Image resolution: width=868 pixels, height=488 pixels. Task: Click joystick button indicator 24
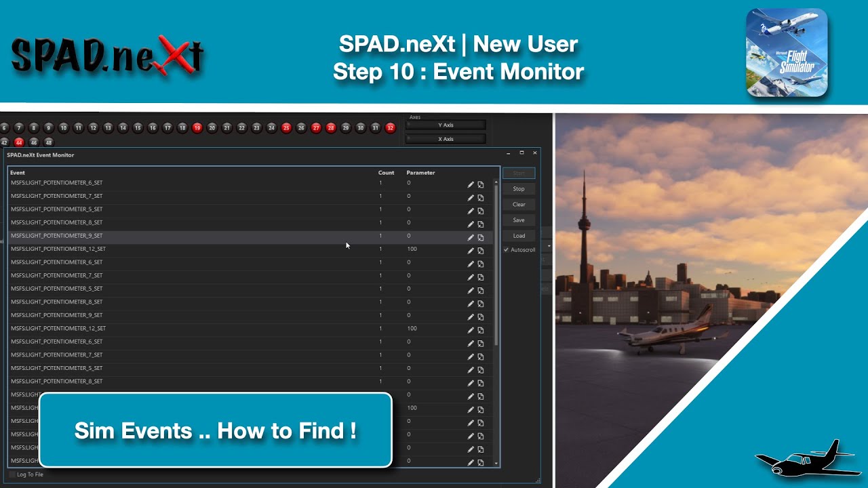point(272,127)
